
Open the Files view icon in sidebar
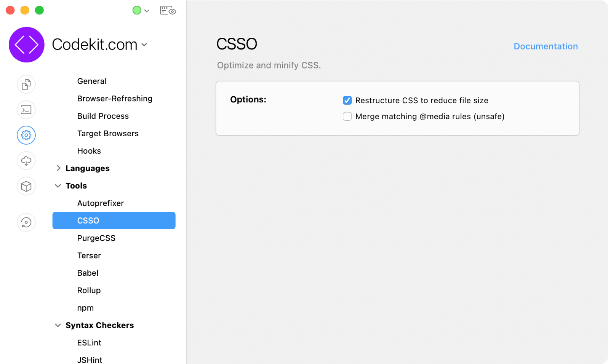(26, 84)
